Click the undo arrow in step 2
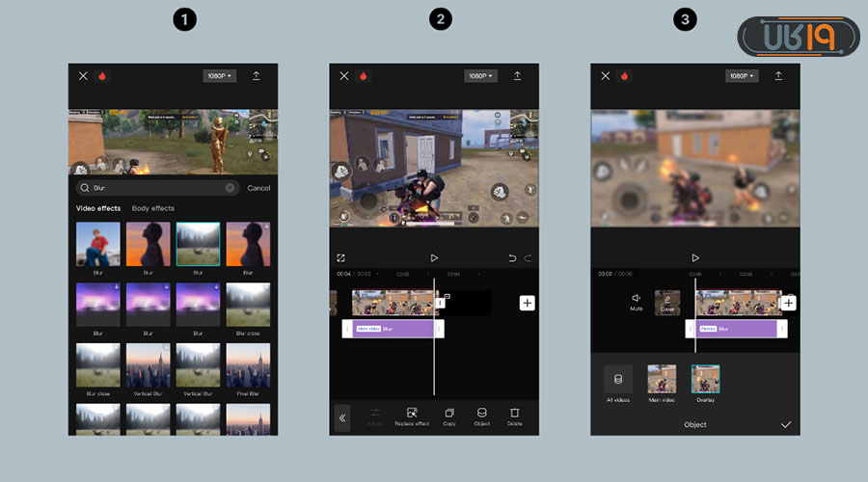 (x=510, y=258)
